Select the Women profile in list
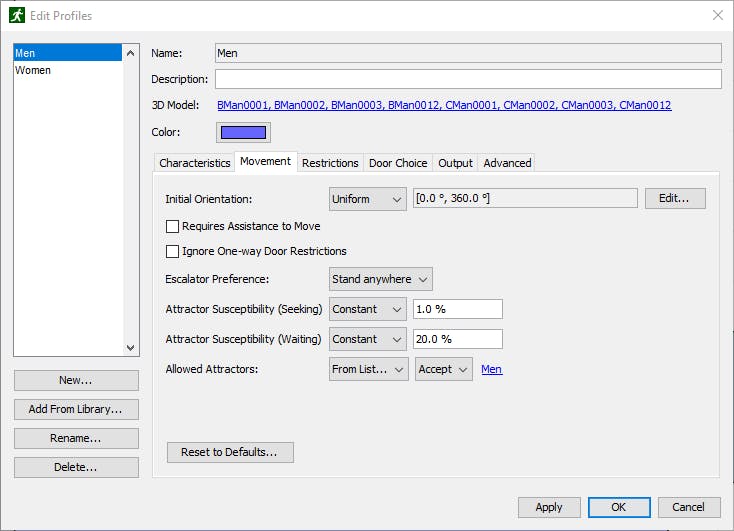The width and height of the screenshot is (734, 531). tap(33, 71)
